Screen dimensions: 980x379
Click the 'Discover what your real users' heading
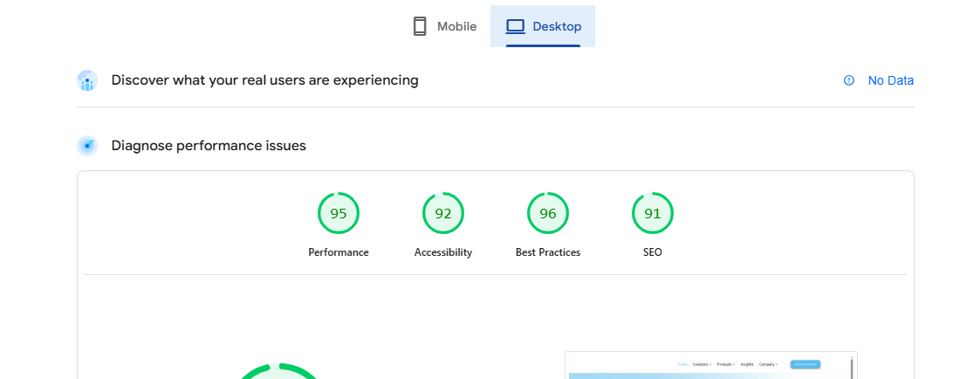[x=264, y=80]
